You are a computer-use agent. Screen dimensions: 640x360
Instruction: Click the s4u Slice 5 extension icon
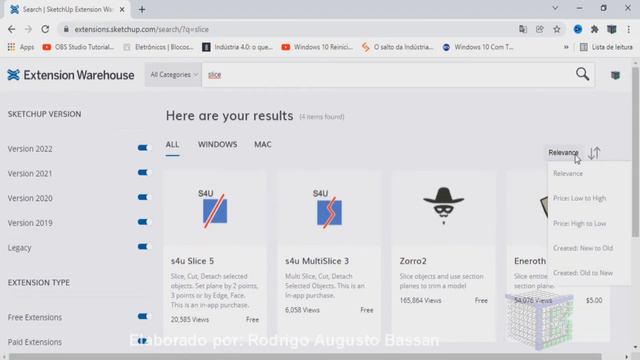click(x=214, y=209)
